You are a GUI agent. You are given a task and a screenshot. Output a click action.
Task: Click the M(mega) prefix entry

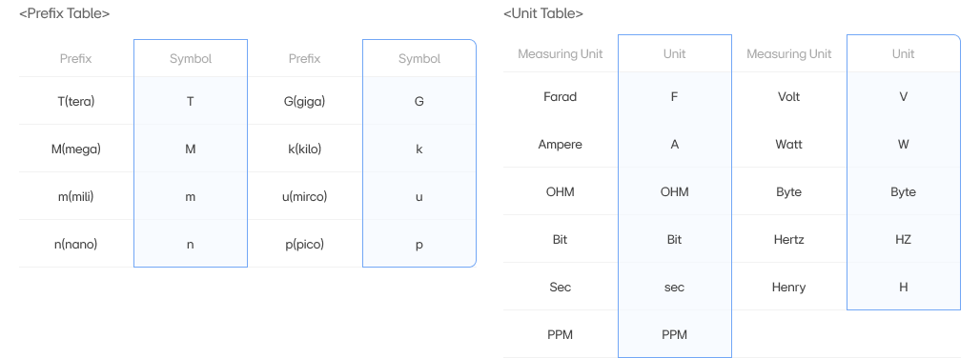pyautogui.click(x=75, y=149)
